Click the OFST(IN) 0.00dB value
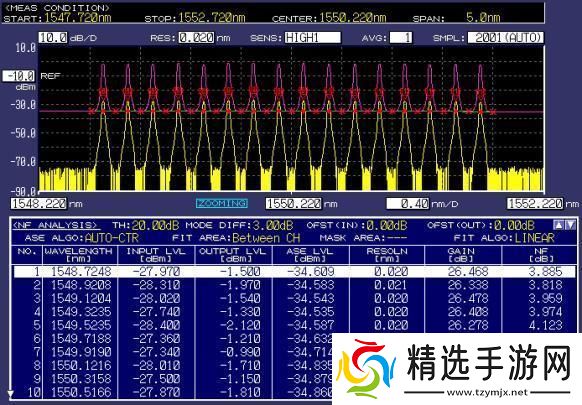 387,225
